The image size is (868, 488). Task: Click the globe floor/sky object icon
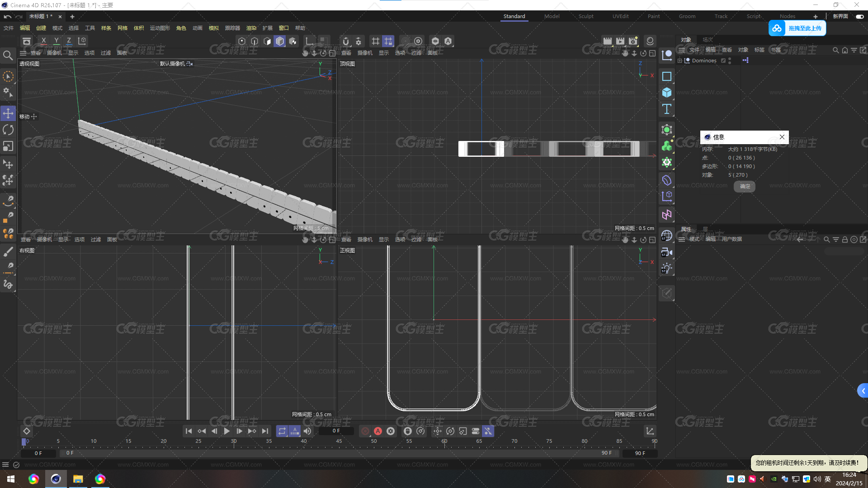(667, 236)
